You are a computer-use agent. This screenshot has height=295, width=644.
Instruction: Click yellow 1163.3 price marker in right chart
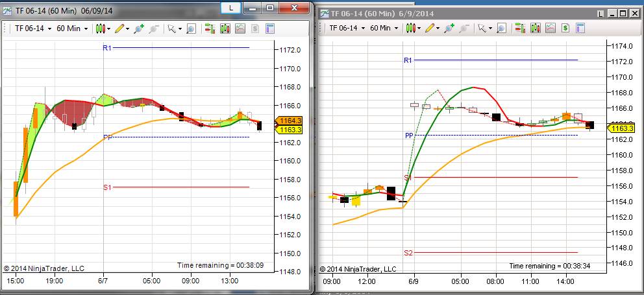(x=621, y=128)
